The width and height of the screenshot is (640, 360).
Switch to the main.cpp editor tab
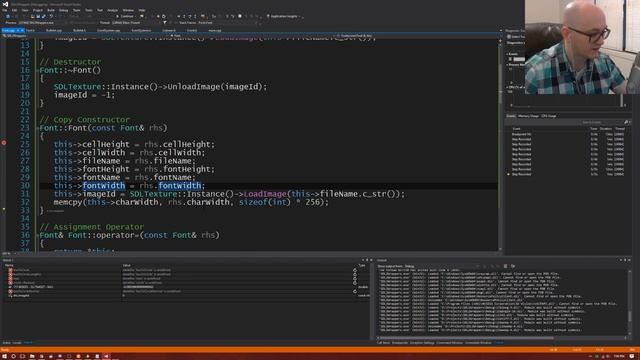tap(215, 31)
